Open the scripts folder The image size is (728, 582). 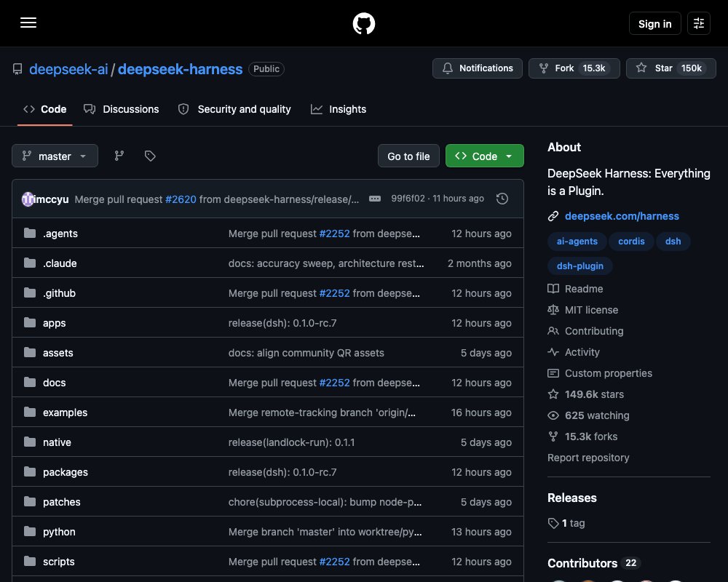tap(58, 562)
